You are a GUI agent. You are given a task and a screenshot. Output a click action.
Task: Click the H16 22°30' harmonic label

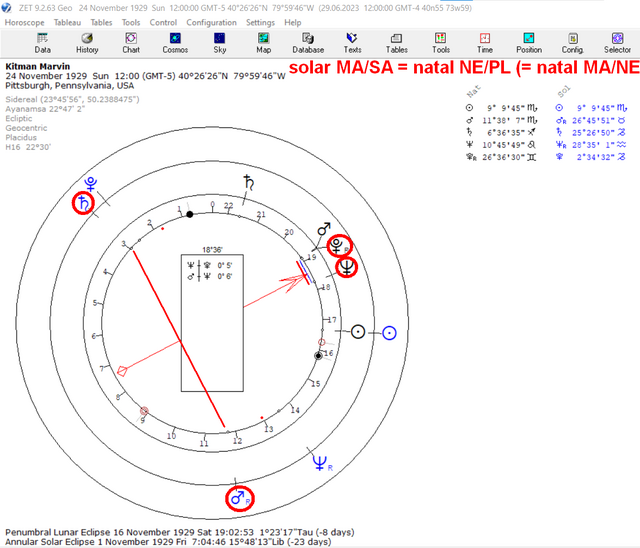[28, 147]
